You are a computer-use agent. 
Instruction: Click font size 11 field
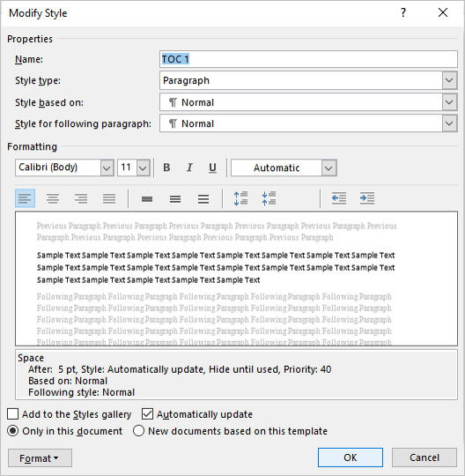(127, 167)
